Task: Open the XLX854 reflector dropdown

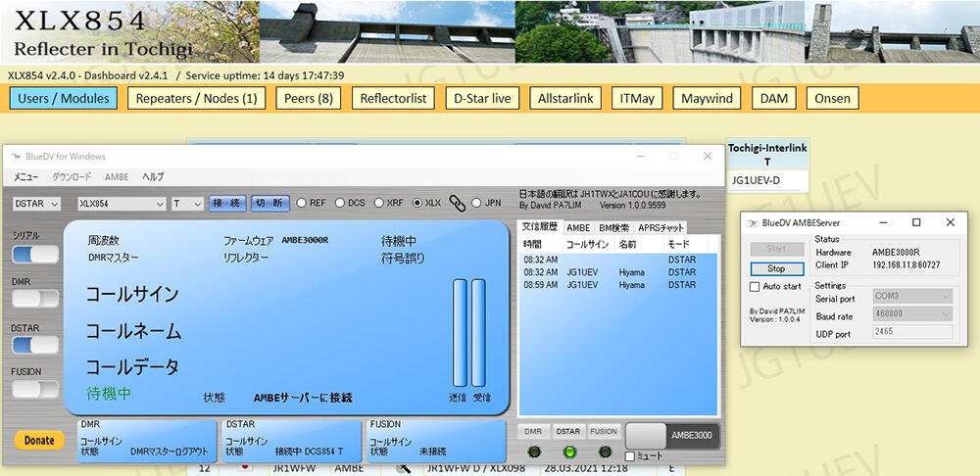Action: [x=122, y=204]
